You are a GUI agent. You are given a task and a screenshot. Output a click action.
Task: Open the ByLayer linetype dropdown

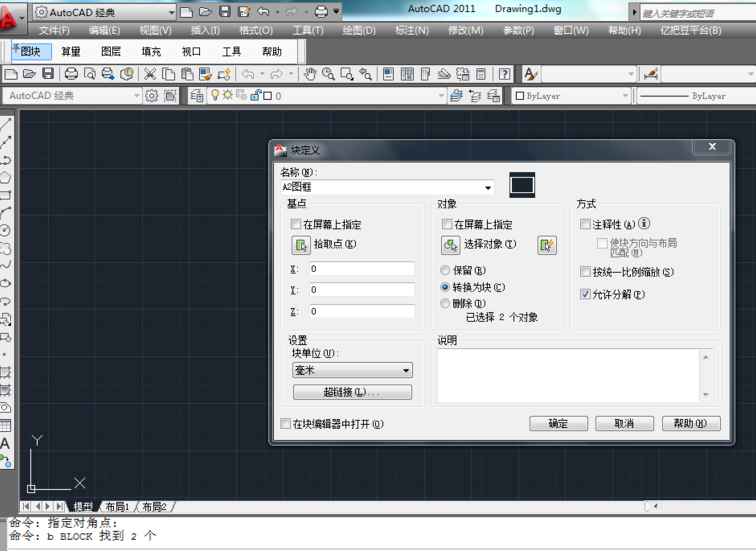point(697,96)
